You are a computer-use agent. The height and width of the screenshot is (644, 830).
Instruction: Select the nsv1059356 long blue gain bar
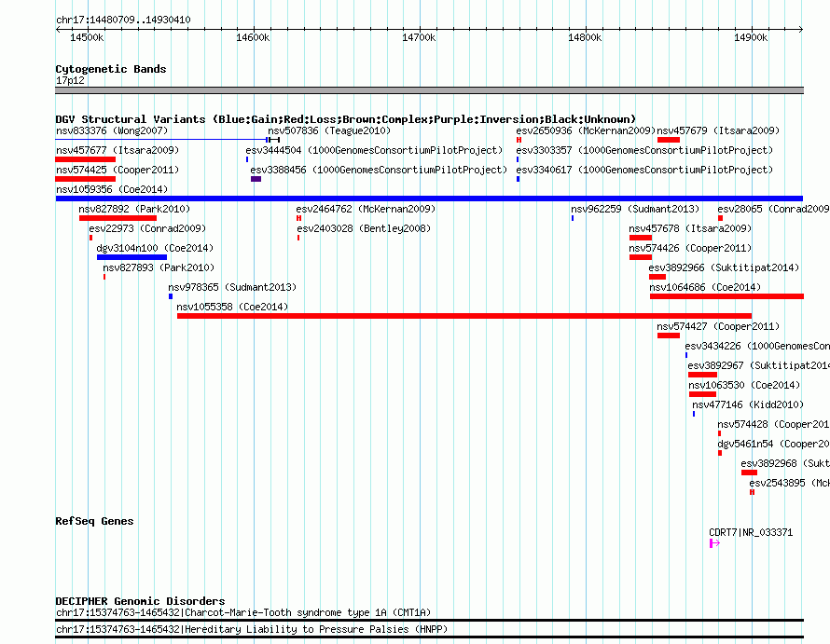click(429, 199)
